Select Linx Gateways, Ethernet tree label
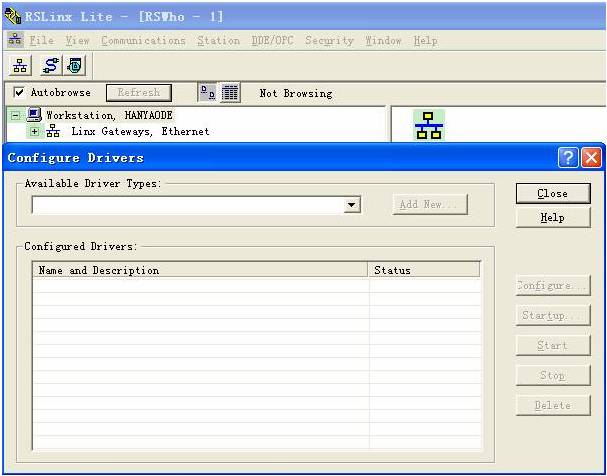Viewport: 607px width, 476px height. pyautogui.click(x=141, y=131)
